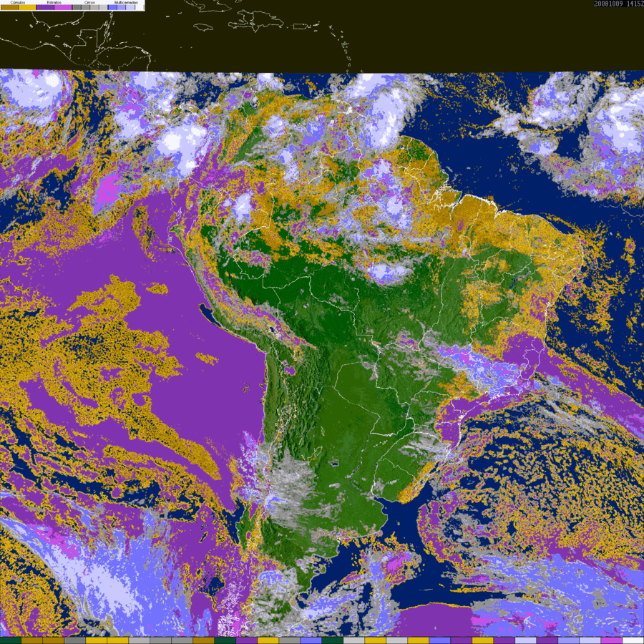Image resolution: width=644 pixels, height=644 pixels.
Task: Click the Estratos legend label
Action: tap(54, 2)
